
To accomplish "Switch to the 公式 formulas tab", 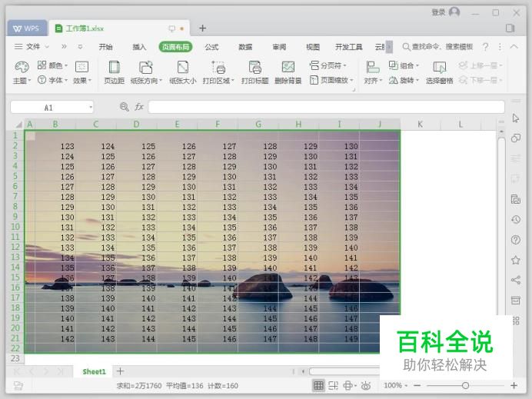I will pos(211,47).
